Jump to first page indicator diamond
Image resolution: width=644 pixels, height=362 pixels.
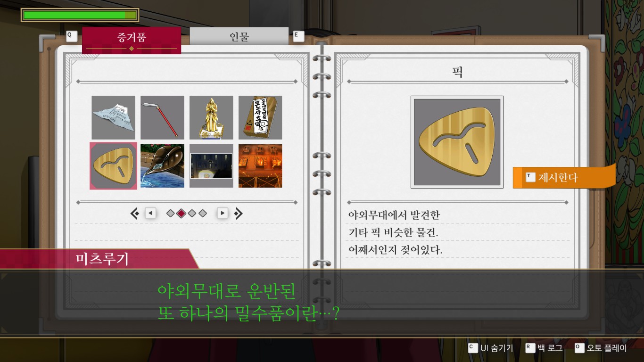[171, 214]
